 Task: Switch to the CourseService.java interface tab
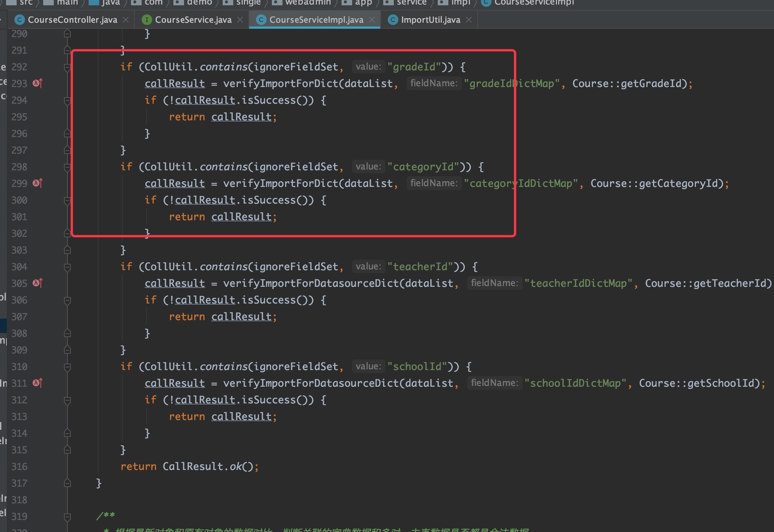tap(193, 20)
